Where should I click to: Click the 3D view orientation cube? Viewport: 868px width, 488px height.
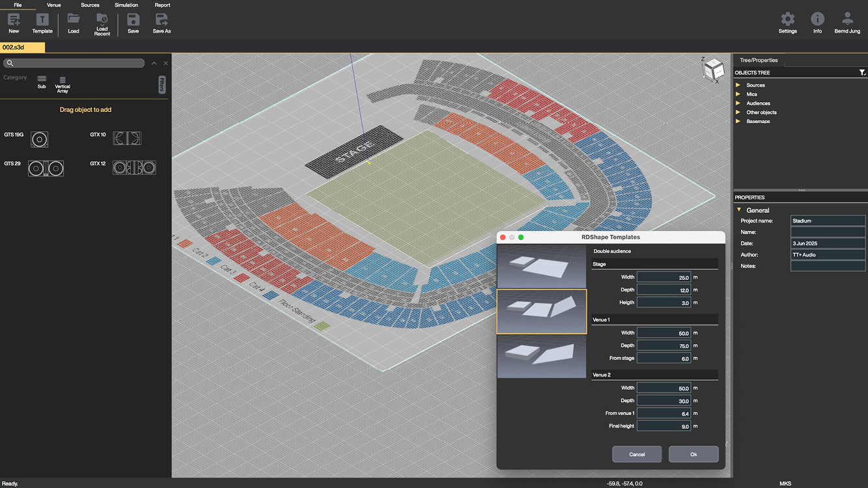tap(714, 69)
